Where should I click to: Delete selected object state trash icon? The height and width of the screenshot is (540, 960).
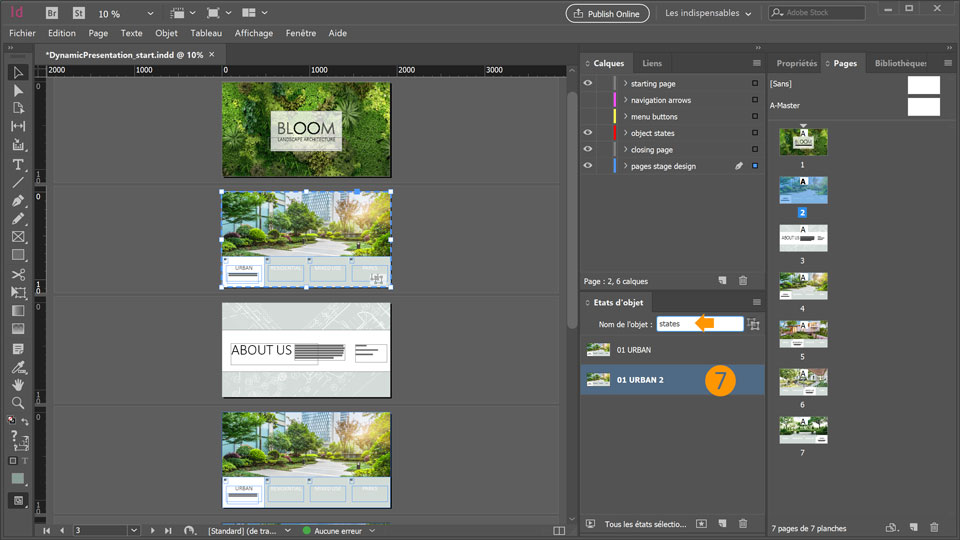(x=743, y=523)
